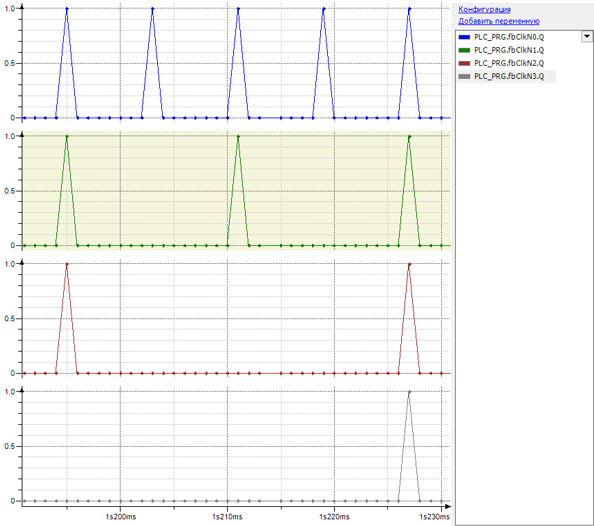
Task: Click the 1s200ms time axis label
Action: pyautogui.click(x=120, y=517)
